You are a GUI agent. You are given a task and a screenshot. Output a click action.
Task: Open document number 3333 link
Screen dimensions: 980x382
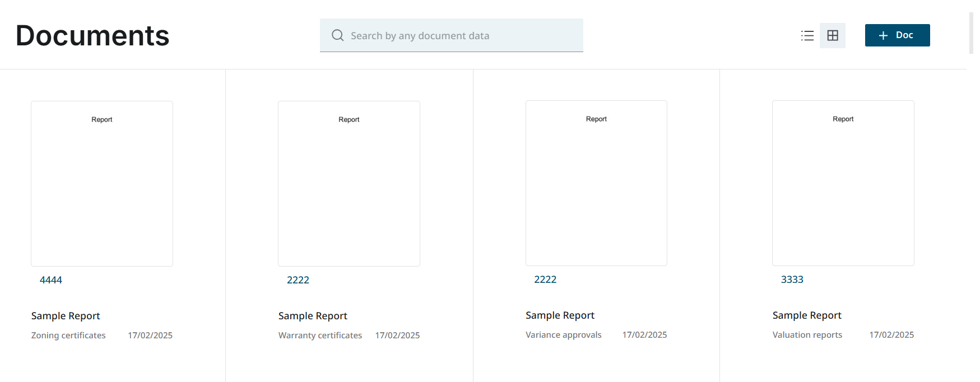tap(792, 279)
